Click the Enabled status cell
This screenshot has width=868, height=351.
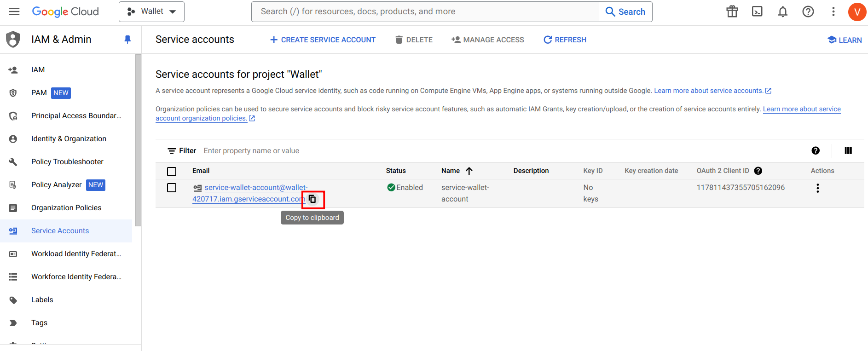click(405, 187)
